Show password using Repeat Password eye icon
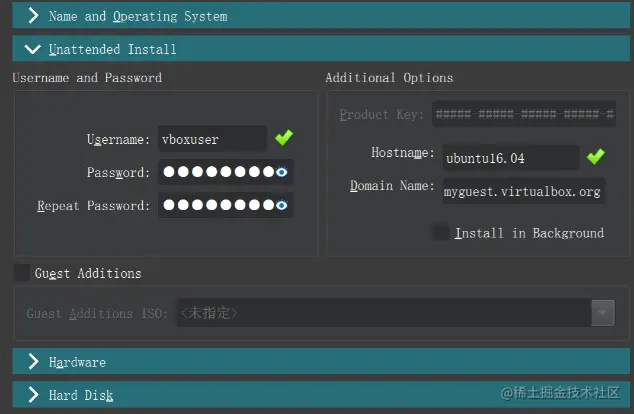The height and width of the screenshot is (414, 634). click(282, 205)
